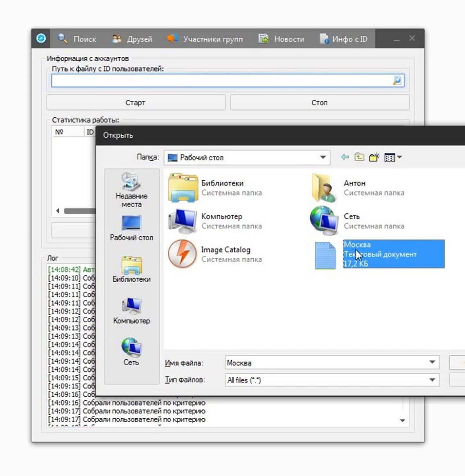Close the main application window
Screen dimensions: 465x476
pos(412,38)
